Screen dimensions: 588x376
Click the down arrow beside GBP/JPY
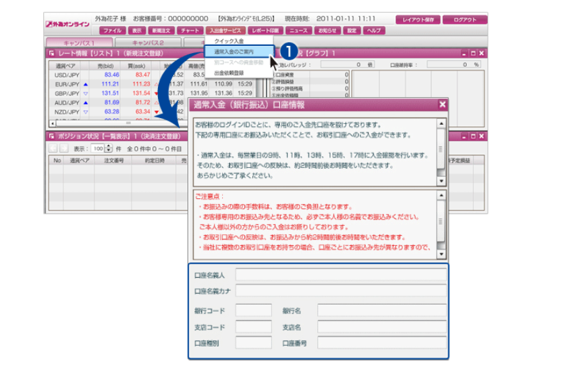[x=87, y=93]
